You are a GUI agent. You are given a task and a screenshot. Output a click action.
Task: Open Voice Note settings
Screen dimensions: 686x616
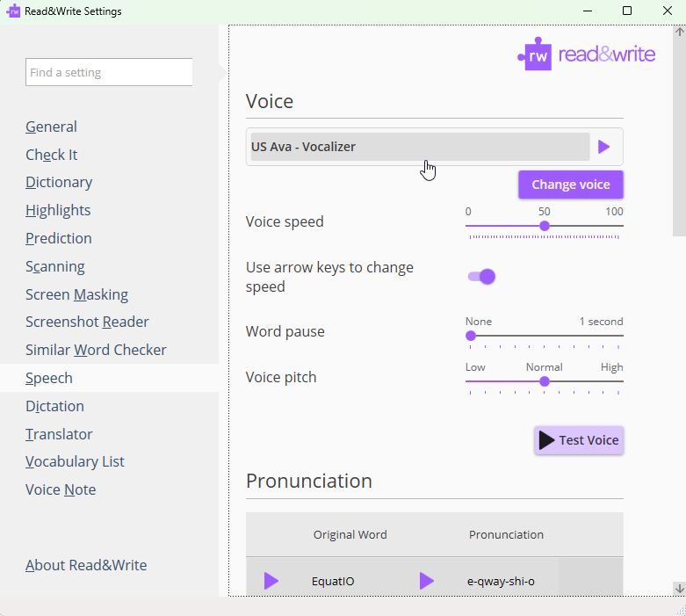pyautogui.click(x=61, y=489)
